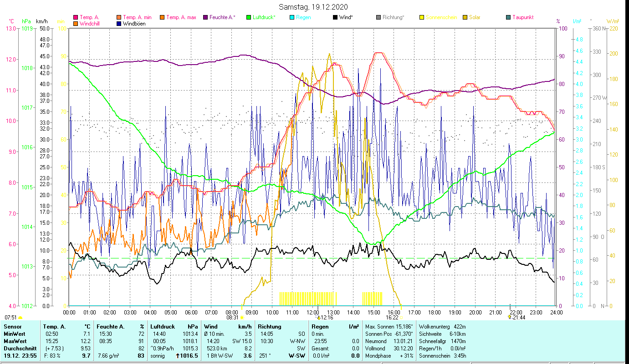Click the teal Taupunkt legend swatch
Screen dimensions: 629x364
[x=508, y=18]
